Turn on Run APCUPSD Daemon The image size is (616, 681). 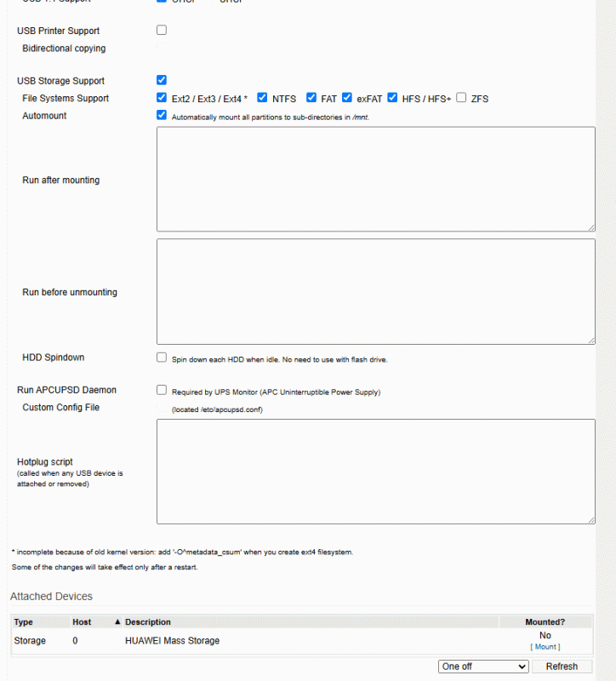pyautogui.click(x=162, y=390)
